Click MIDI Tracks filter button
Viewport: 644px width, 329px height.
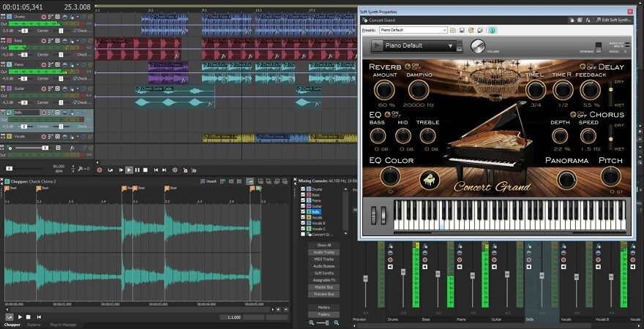(x=324, y=260)
